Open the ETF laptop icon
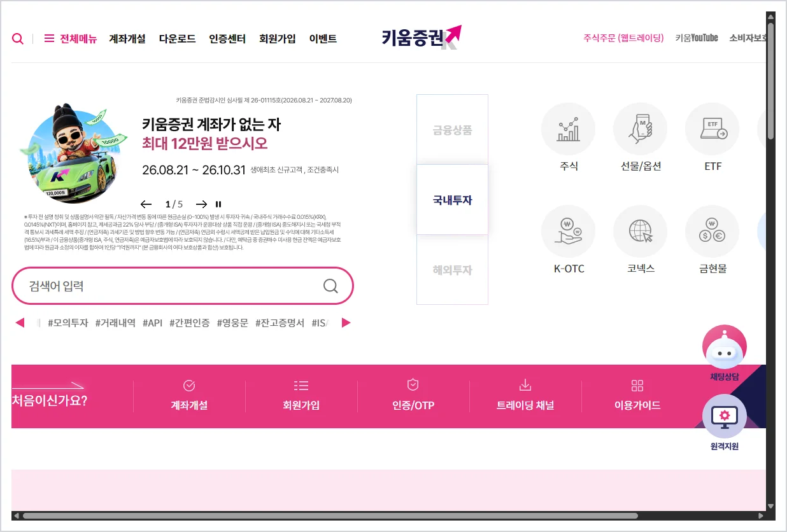Image resolution: width=787 pixels, height=532 pixels. click(713, 130)
